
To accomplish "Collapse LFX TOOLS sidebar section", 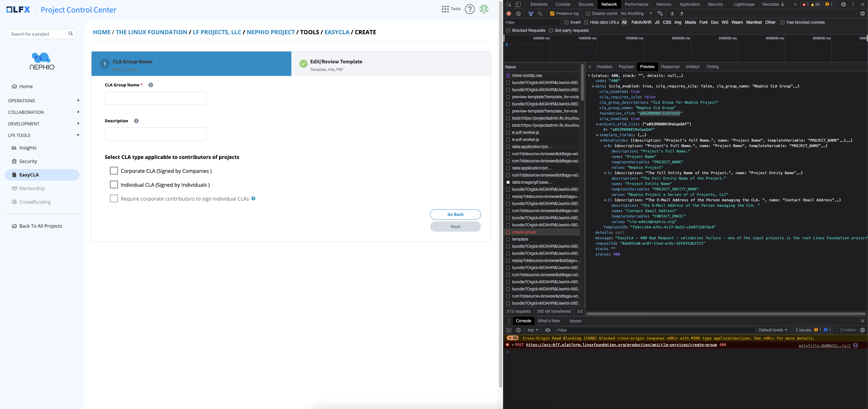I will (x=43, y=135).
